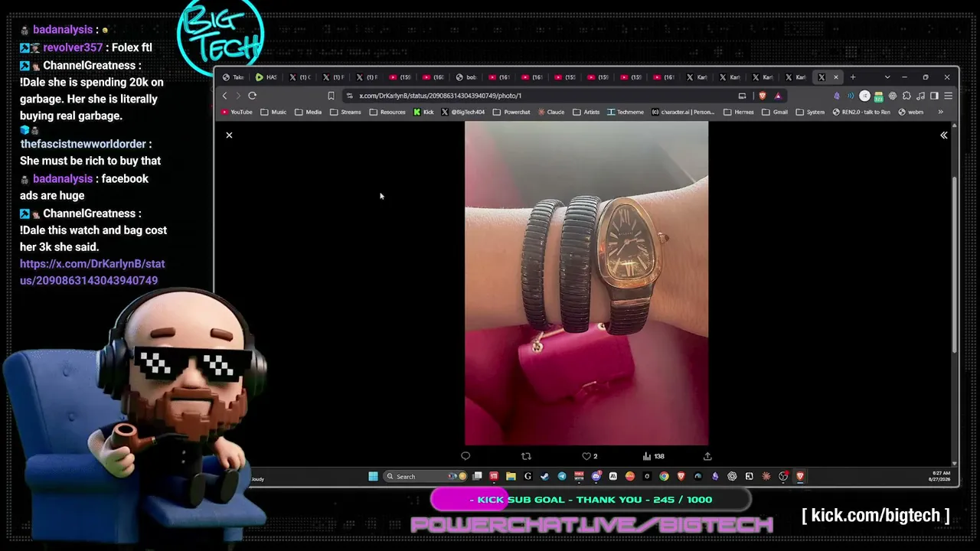Open the Claude bookmark

(551, 112)
